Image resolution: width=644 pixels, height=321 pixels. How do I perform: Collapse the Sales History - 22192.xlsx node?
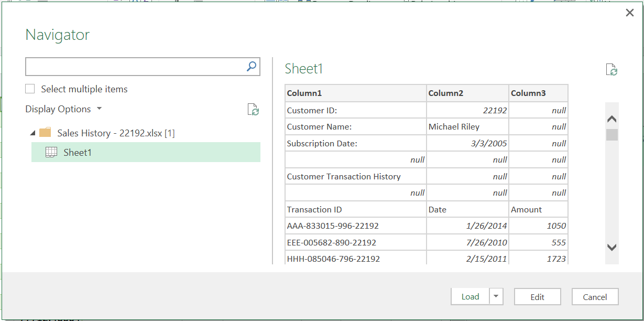[x=32, y=133]
